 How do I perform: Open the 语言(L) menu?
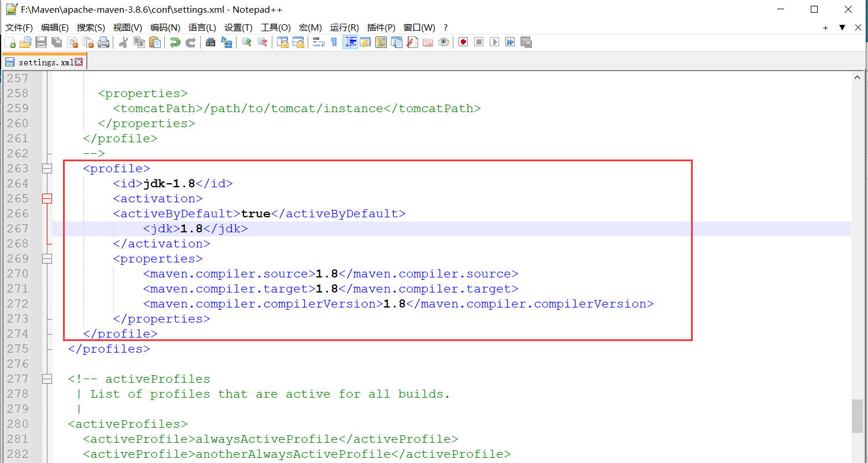tap(202, 28)
